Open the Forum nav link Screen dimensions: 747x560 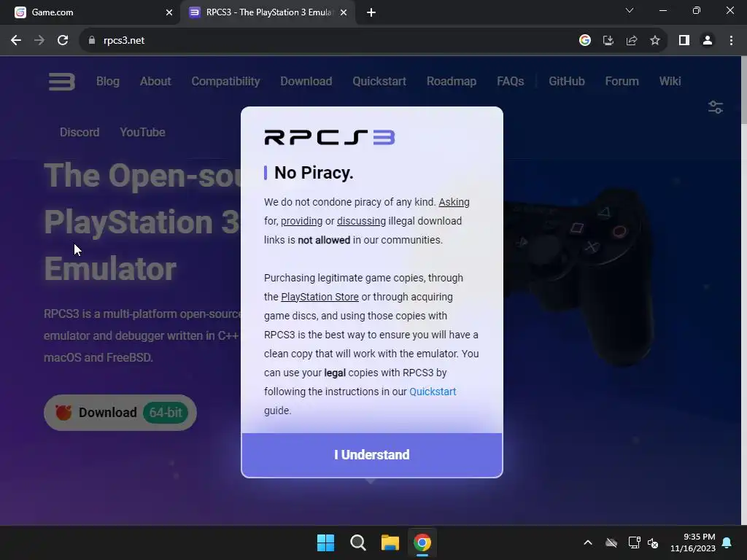[x=622, y=82]
